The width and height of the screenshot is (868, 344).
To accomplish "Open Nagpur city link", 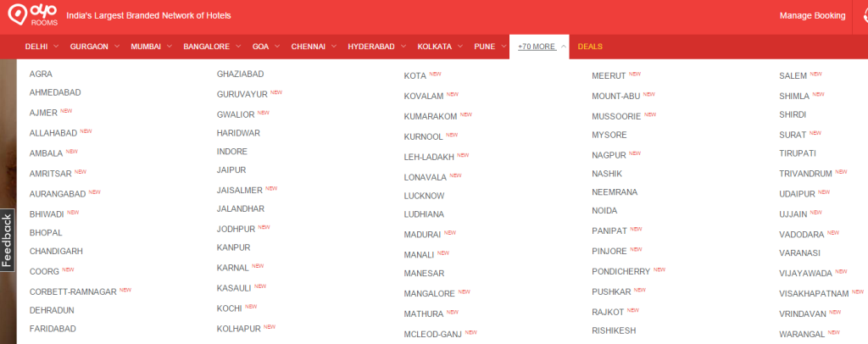I will tap(609, 155).
